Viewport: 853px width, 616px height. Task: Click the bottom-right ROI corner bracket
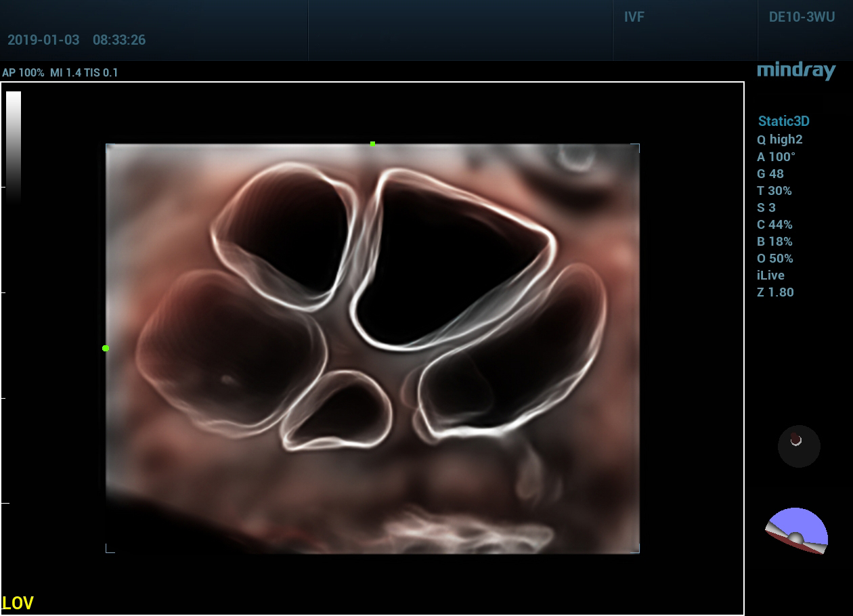tap(636, 550)
